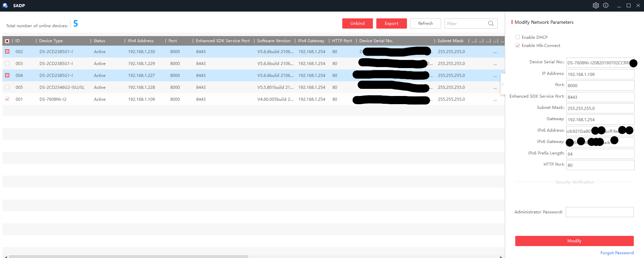Screen dimensions: 644x258
Task: Enable the DHCP checkbox
Action: (x=518, y=37)
